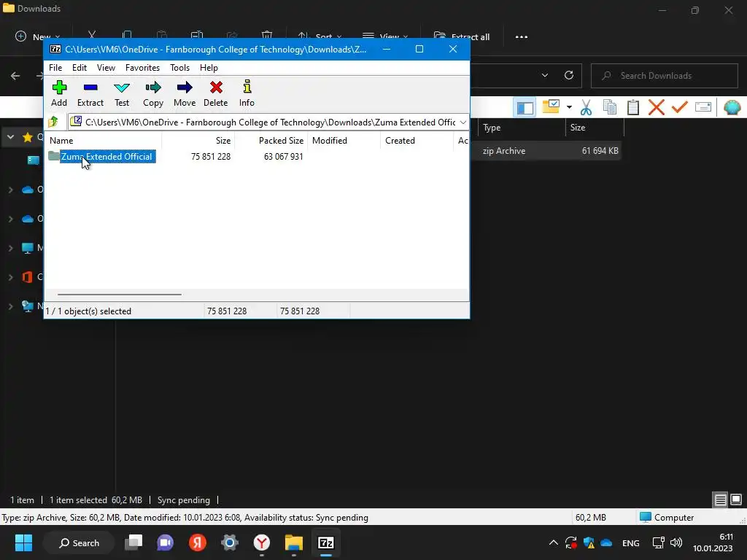
Task: Click the orange checkmark icon
Action: pyautogui.click(x=680, y=106)
